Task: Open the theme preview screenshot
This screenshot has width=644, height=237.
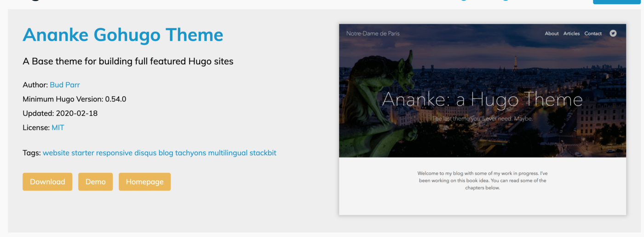Action: pyautogui.click(x=483, y=119)
